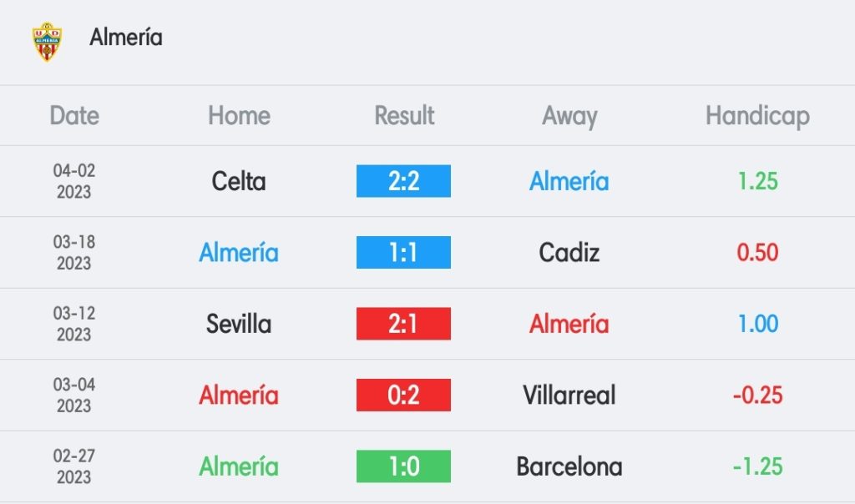The height and width of the screenshot is (504, 855).
Task: Open the 1:1 result against Cadiz
Action: (403, 252)
